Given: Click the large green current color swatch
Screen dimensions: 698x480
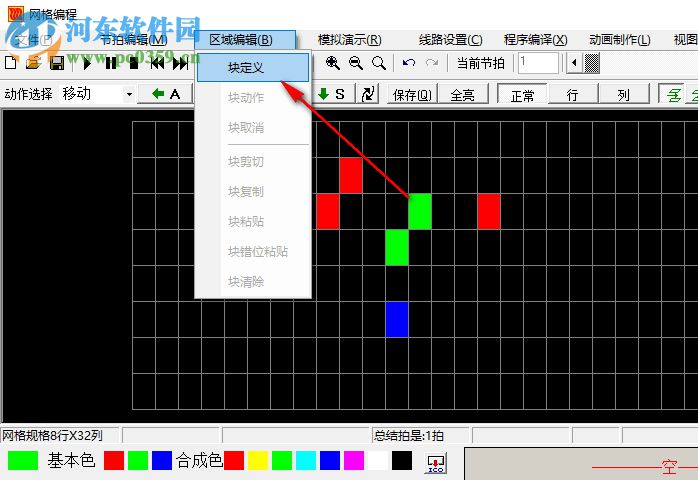Looking at the screenshot, I should [x=23, y=460].
